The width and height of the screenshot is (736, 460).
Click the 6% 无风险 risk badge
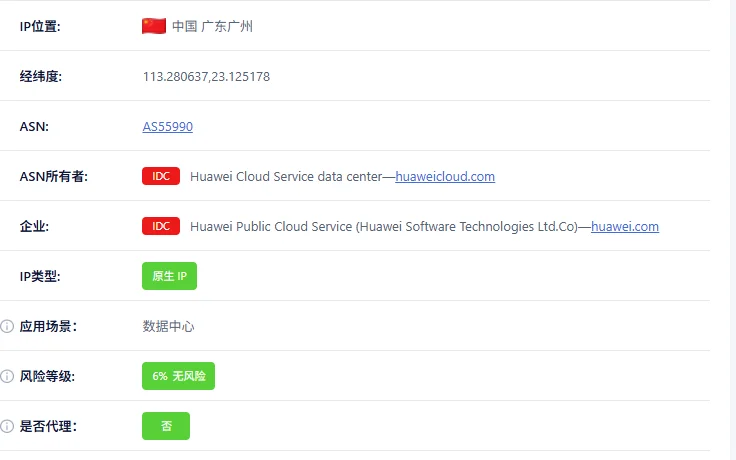point(178,376)
